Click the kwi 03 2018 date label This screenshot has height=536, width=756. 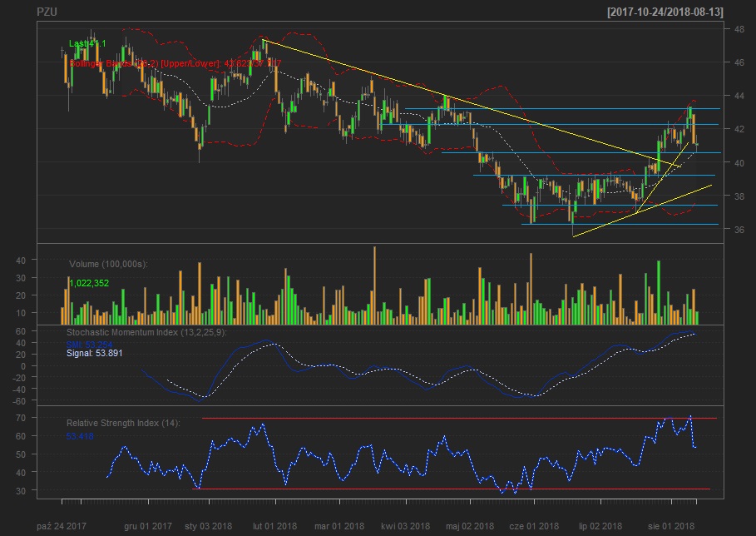pyautogui.click(x=406, y=526)
